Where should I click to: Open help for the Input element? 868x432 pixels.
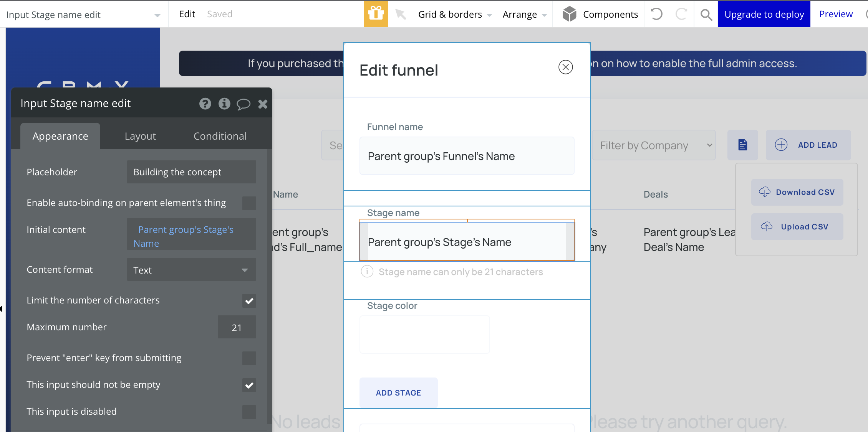tap(205, 104)
